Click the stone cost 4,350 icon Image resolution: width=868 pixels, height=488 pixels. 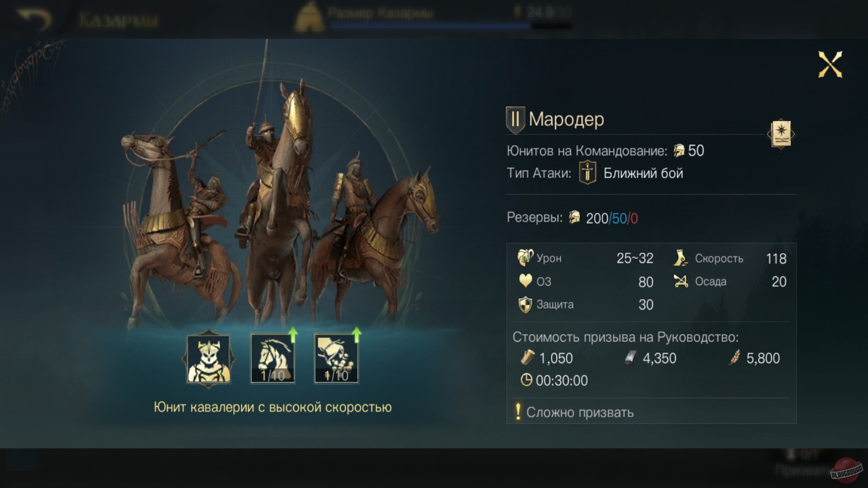tap(630, 358)
